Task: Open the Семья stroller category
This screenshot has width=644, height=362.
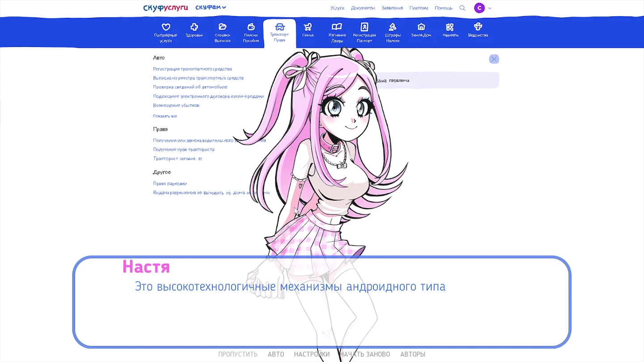Action: pyautogui.click(x=308, y=30)
